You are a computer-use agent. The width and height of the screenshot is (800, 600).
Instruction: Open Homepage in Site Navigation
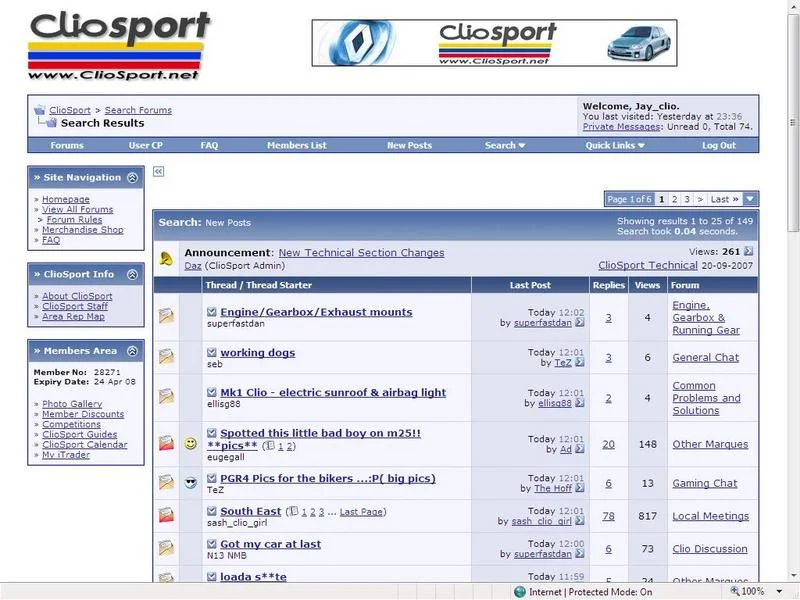[66, 199]
